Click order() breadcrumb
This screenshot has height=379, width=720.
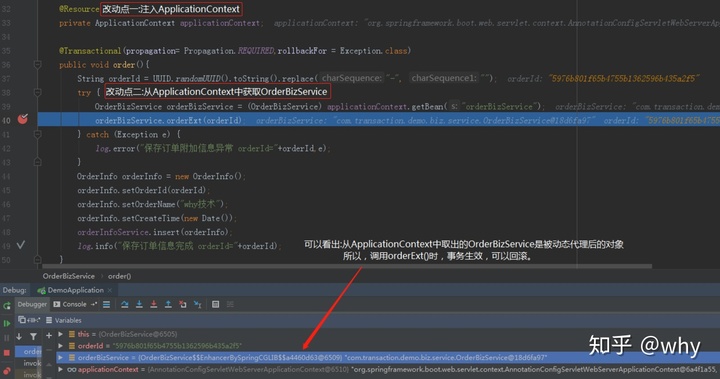click(119, 276)
